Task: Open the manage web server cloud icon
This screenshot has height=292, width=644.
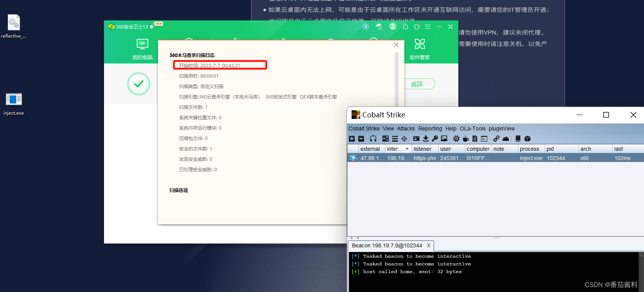Action: tap(506, 138)
